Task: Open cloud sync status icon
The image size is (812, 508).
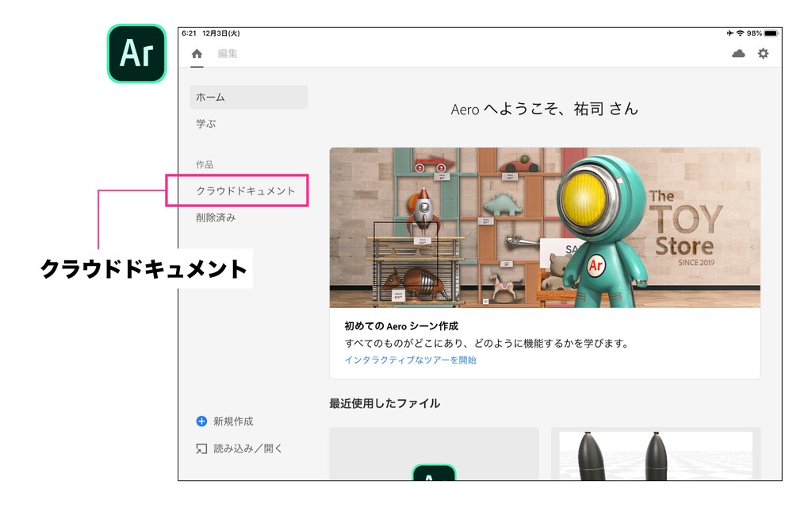Action: 738,53
